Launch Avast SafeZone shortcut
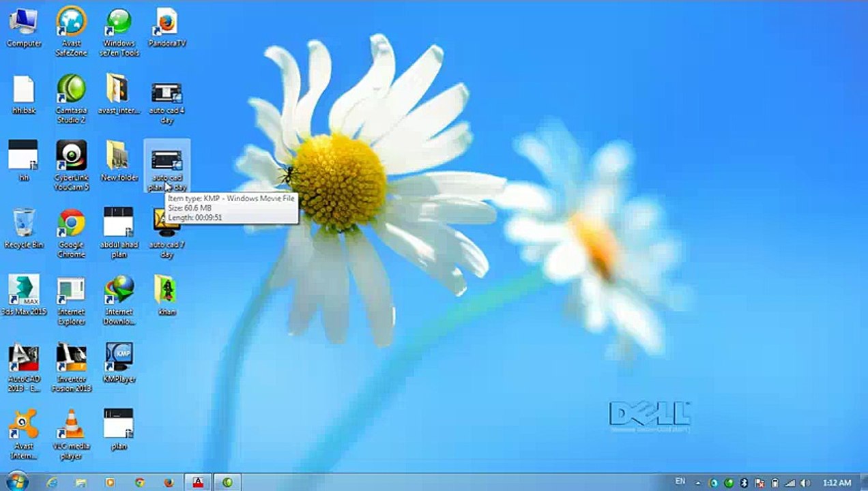The width and height of the screenshot is (868, 491). point(72,32)
